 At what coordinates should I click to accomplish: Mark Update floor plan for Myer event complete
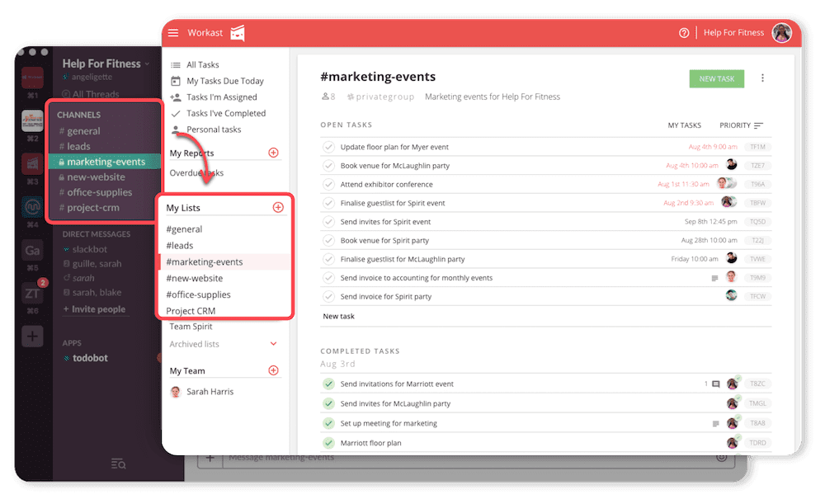tap(328, 147)
